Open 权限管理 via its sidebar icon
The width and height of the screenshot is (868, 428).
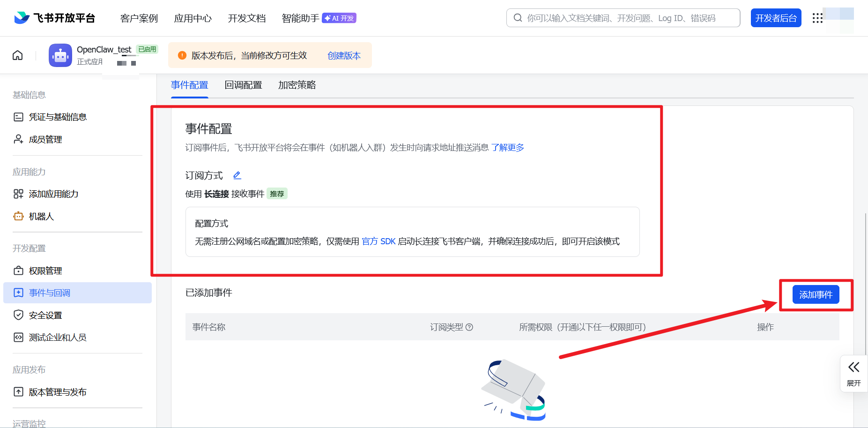18,270
